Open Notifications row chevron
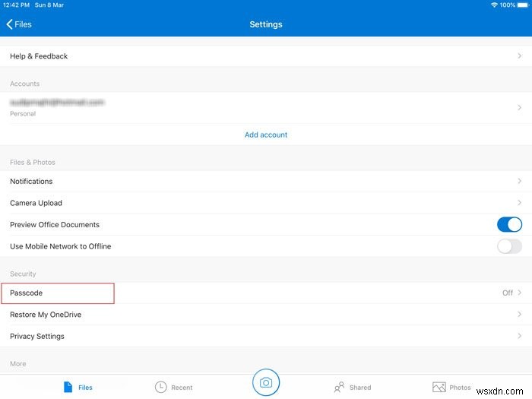 coord(519,181)
